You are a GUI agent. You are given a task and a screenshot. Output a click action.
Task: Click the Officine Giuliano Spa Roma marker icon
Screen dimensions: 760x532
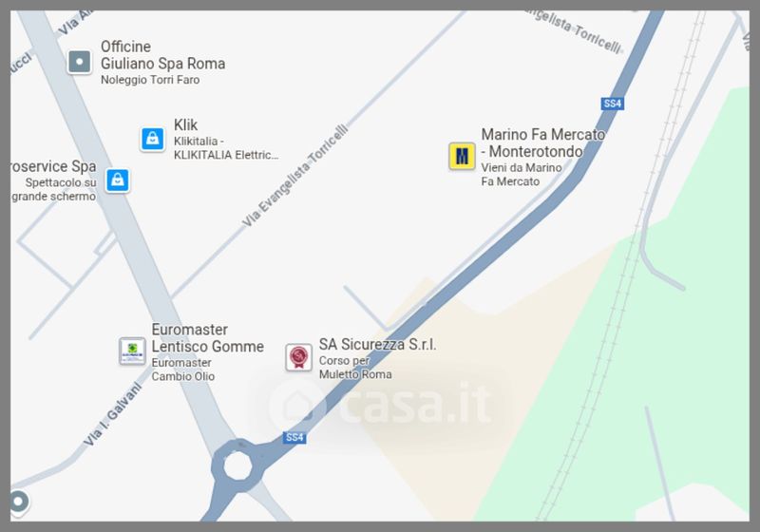pyautogui.click(x=80, y=62)
